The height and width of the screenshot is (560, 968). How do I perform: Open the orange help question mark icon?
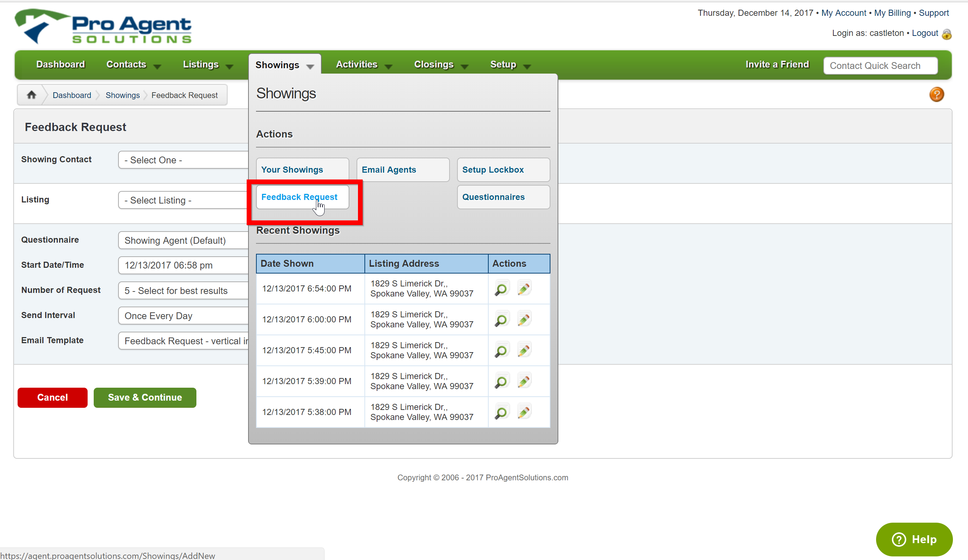pyautogui.click(x=936, y=94)
